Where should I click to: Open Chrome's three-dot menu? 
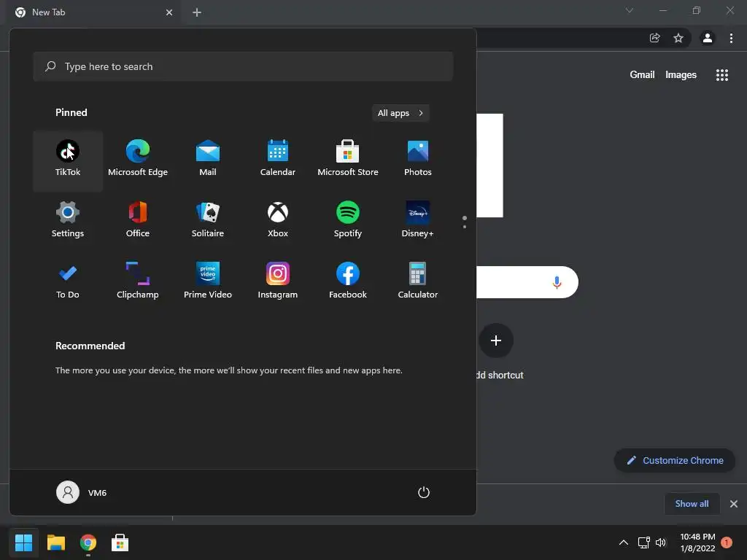coord(731,38)
